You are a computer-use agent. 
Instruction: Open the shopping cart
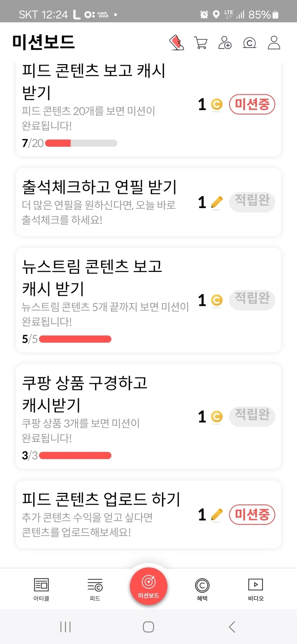pyautogui.click(x=200, y=43)
